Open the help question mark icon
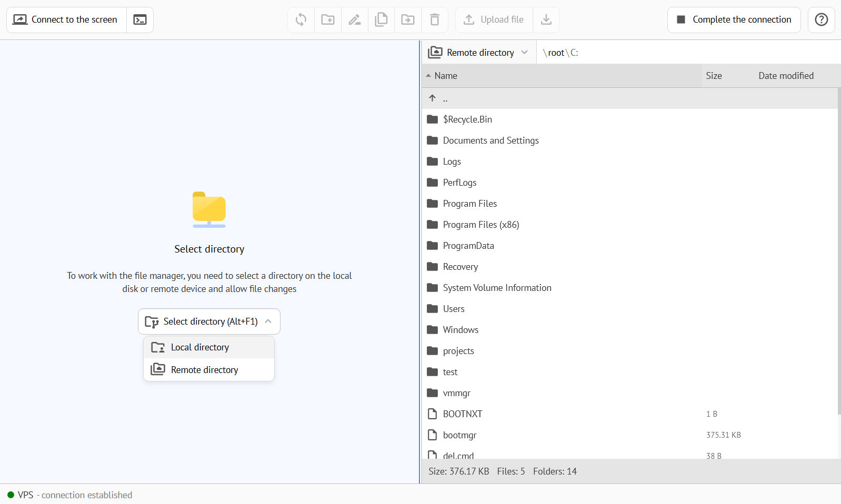841x504 pixels. click(821, 20)
